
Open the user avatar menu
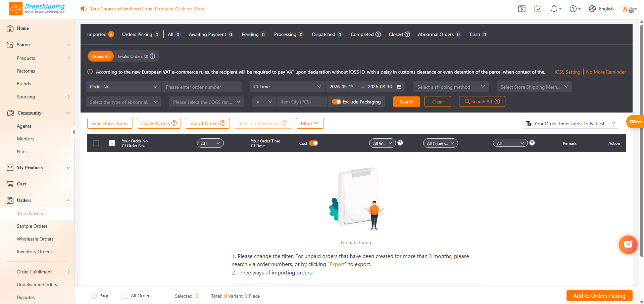click(x=628, y=9)
